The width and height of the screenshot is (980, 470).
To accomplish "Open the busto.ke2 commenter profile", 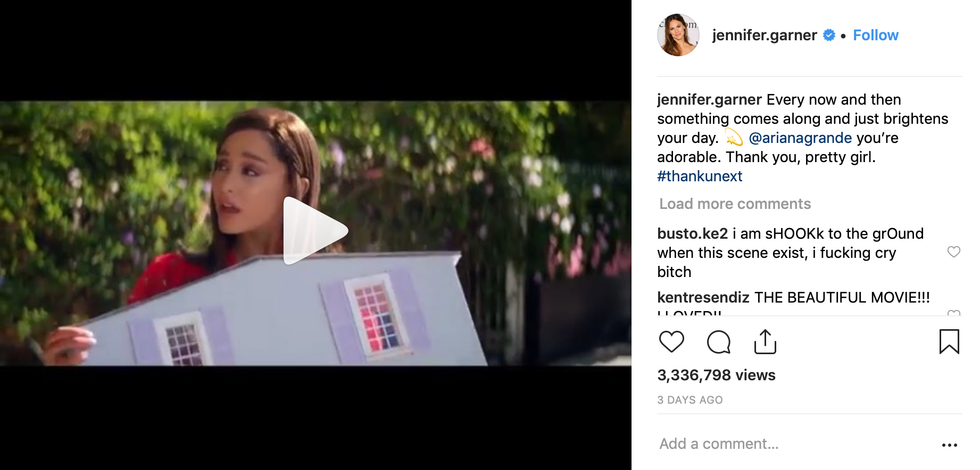I will point(692,234).
